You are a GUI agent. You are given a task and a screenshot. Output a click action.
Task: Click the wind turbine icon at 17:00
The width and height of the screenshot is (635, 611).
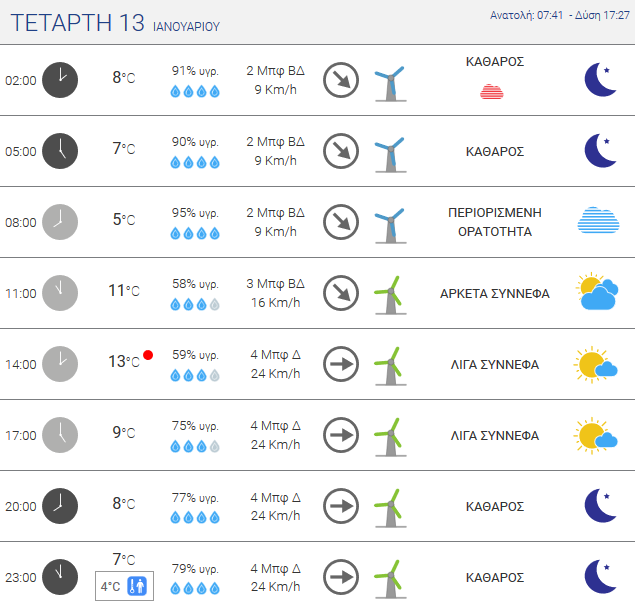coord(389,435)
